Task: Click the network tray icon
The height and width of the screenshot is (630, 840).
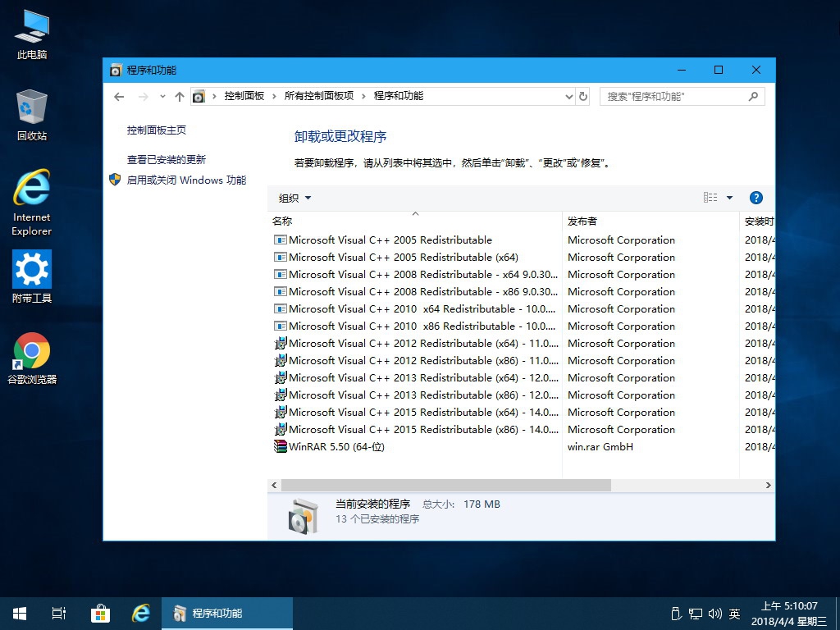Action: pyautogui.click(x=696, y=614)
